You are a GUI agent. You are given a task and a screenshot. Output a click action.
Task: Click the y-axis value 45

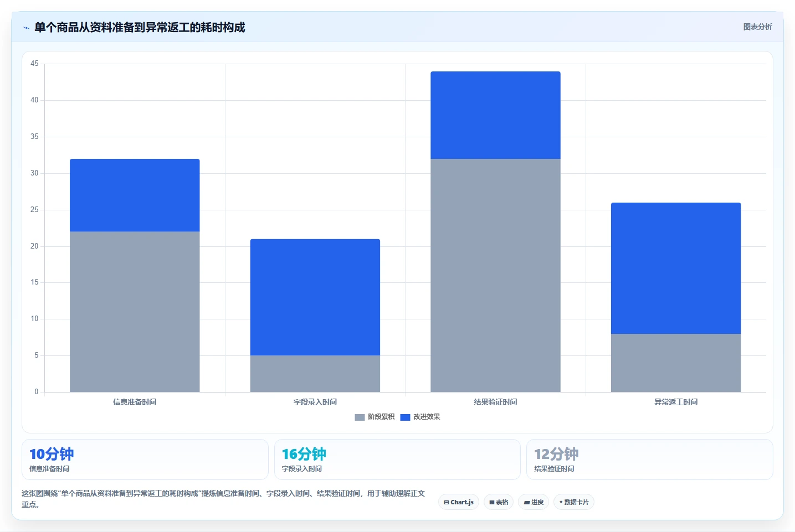[34, 64]
